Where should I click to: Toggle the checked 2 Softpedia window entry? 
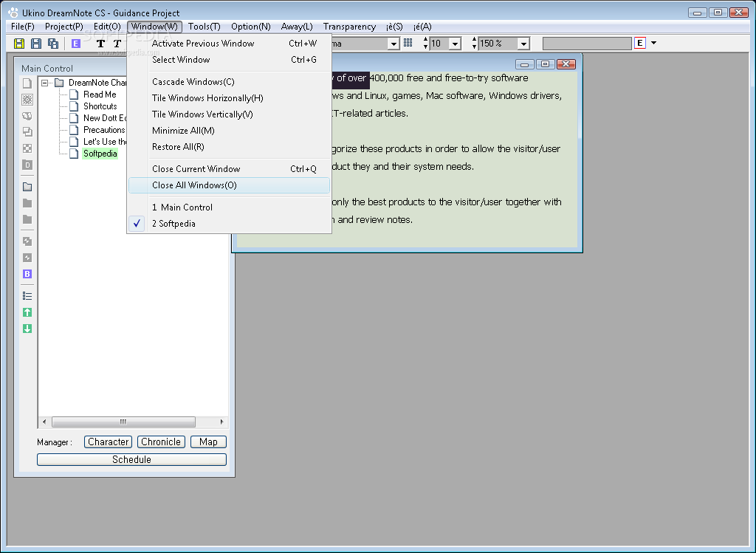click(230, 224)
